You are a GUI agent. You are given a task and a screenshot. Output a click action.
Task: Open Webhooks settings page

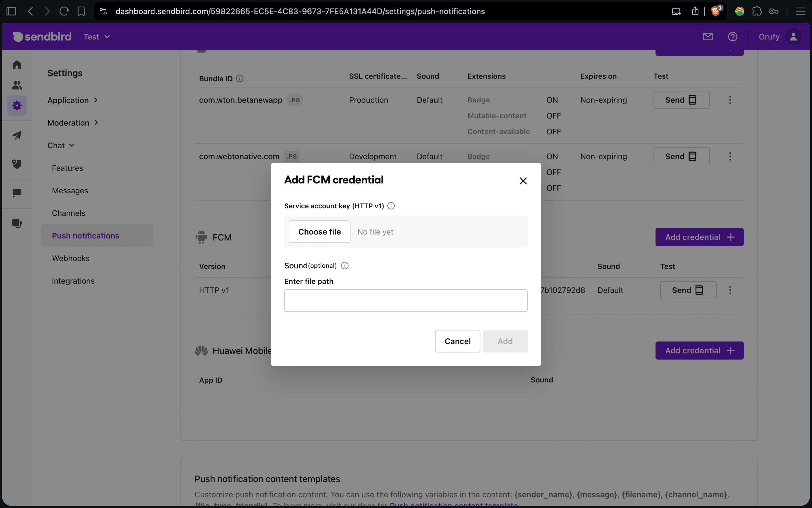click(70, 258)
